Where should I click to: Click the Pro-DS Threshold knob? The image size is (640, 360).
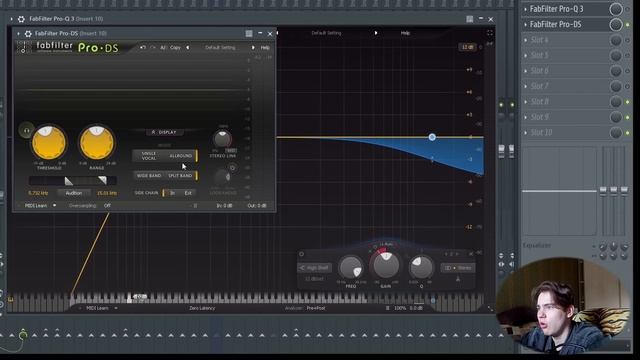pos(49,143)
